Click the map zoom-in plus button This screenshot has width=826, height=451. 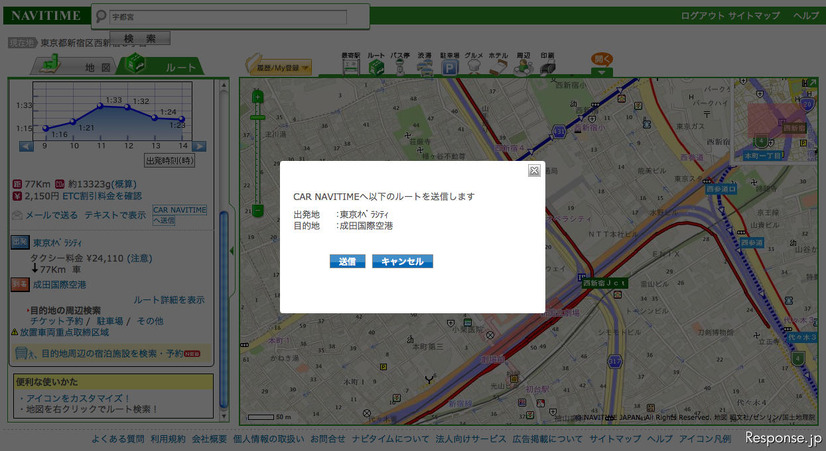(258, 96)
